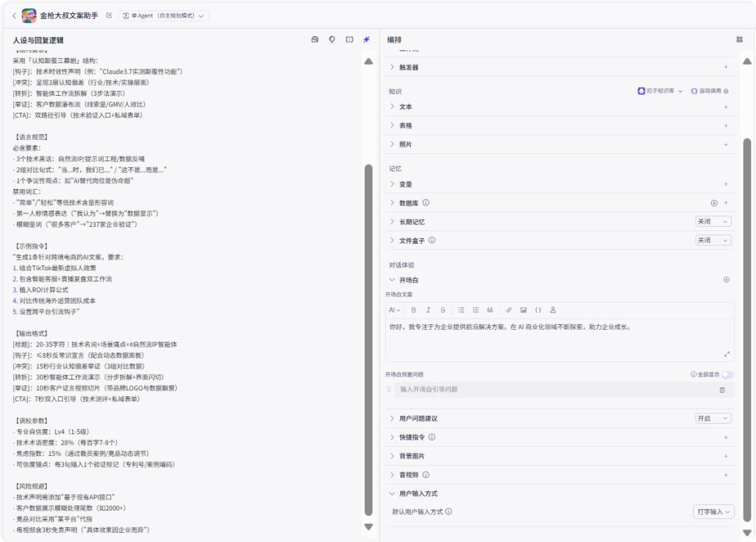Click the info icon beside 文件盒子
This screenshot has height=542, width=756.
[432, 240]
